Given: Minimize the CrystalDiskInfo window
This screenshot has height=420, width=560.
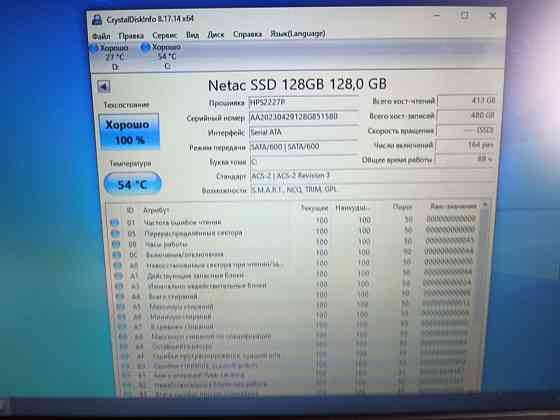Looking at the screenshot, I should coord(437,15).
